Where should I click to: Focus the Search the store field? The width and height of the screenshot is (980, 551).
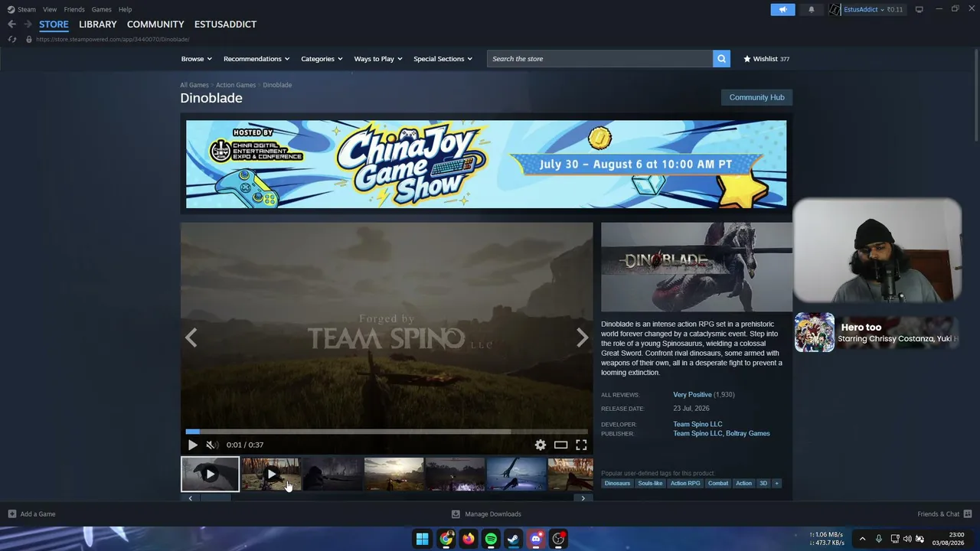pos(599,59)
